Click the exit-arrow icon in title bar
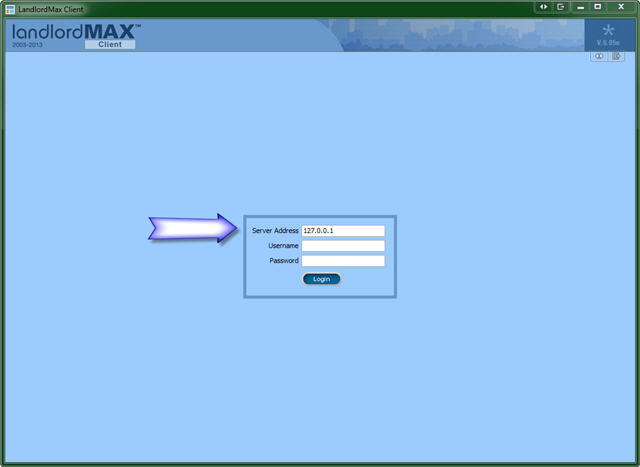This screenshot has width=640, height=467. click(561, 7)
